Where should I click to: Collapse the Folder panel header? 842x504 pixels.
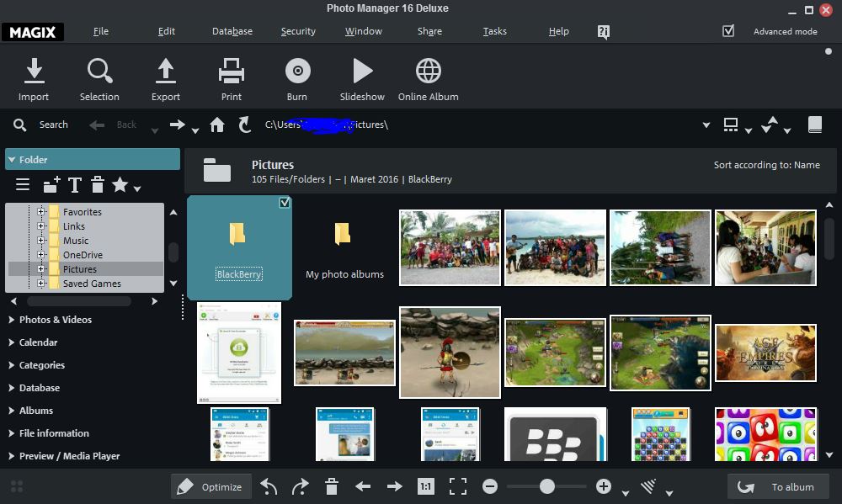pos(93,159)
